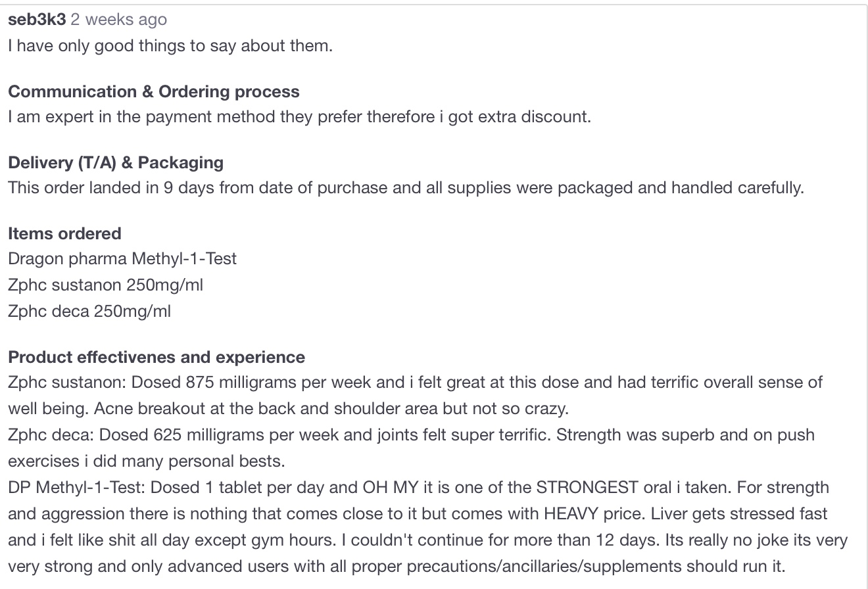
Task: Click the "Zphc deca 250mg/ml" item line
Action: pos(89,311)
